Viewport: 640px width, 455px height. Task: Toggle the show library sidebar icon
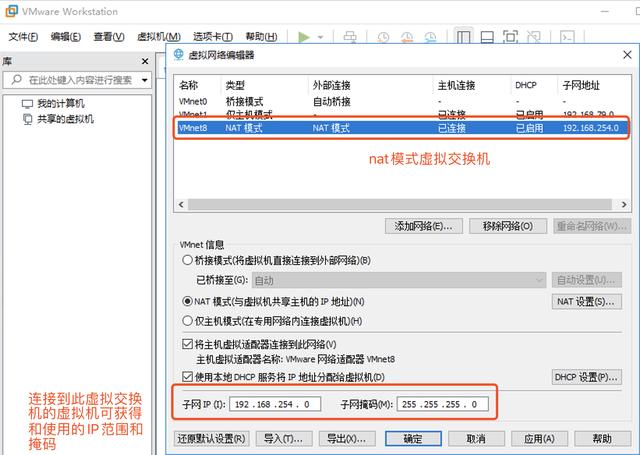click(463, 37)
